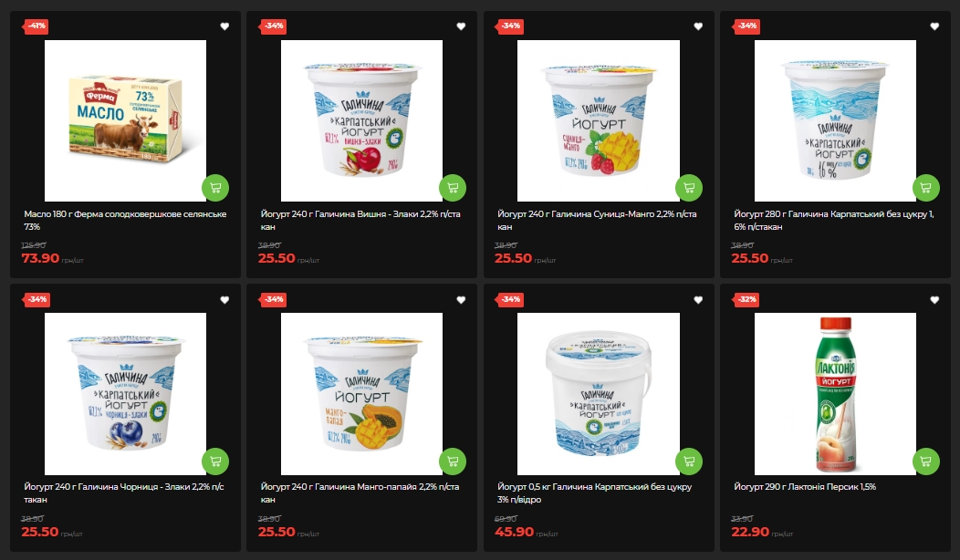Open Йогурт 0,5 кг Галичина Карпатський title
This screenshot has height=560, width=960.
(x=594, y=493)
